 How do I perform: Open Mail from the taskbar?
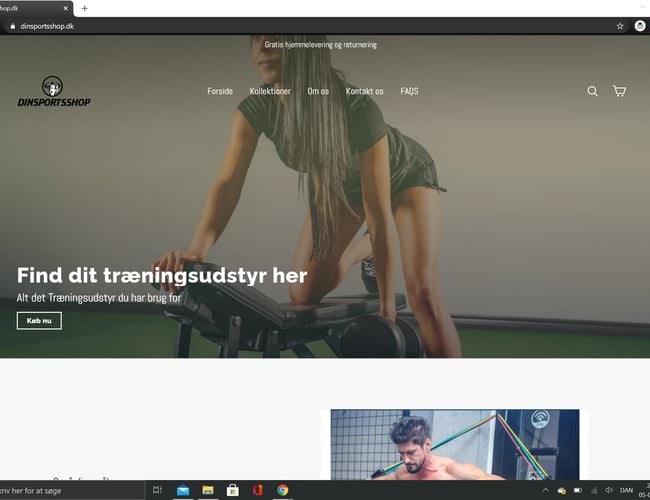pos(183,490)
